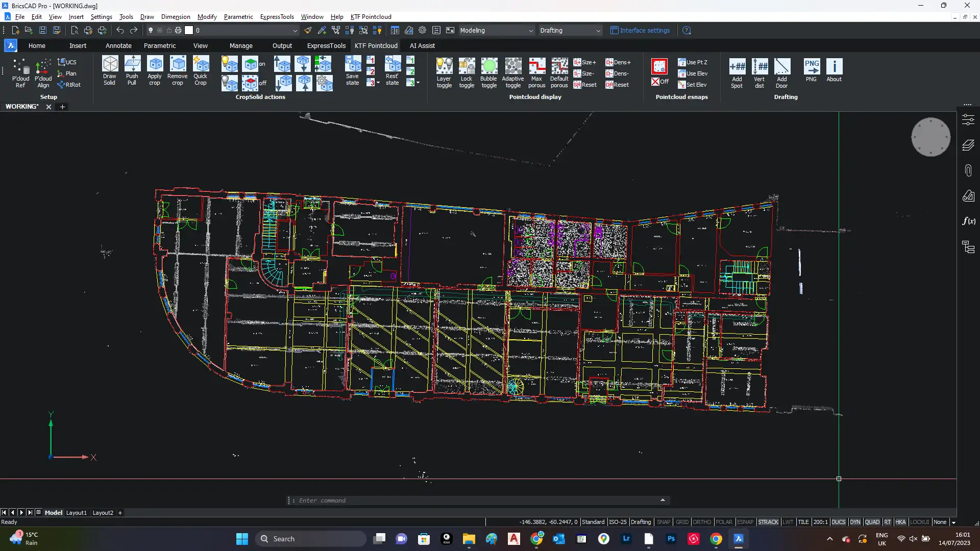Click the Add Spot drafting tool
Image resolution: width=980 pixels, height=551 pixels.
(737, 66)
